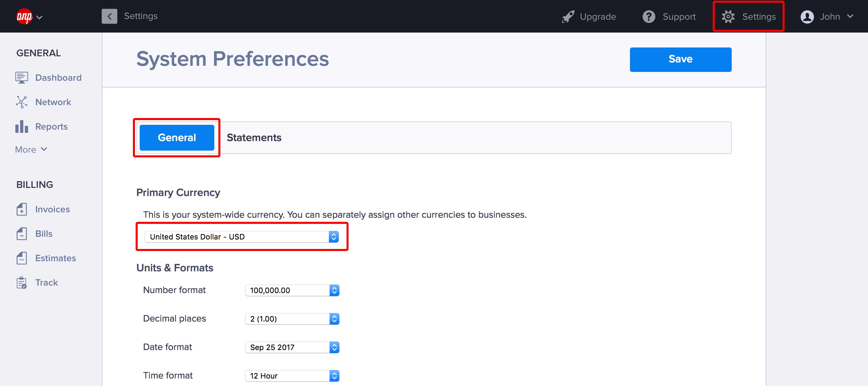Expand the More sidebar menu

tap(31, 150)
